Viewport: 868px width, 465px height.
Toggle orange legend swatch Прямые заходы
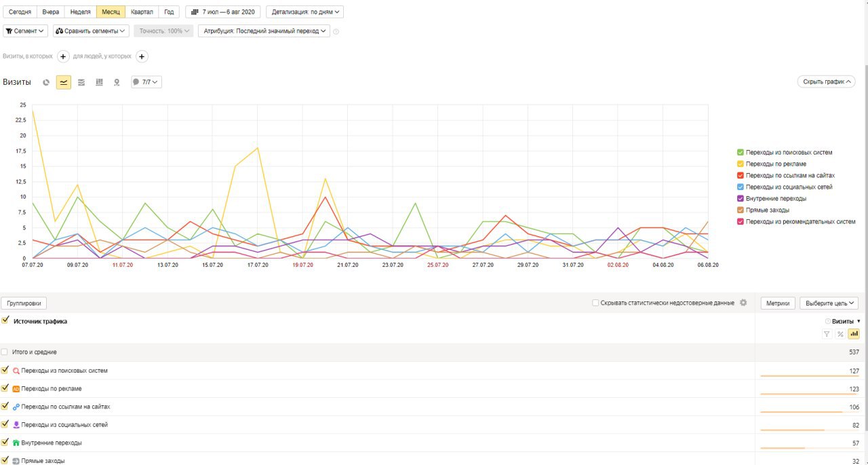[x=741, y=210]
